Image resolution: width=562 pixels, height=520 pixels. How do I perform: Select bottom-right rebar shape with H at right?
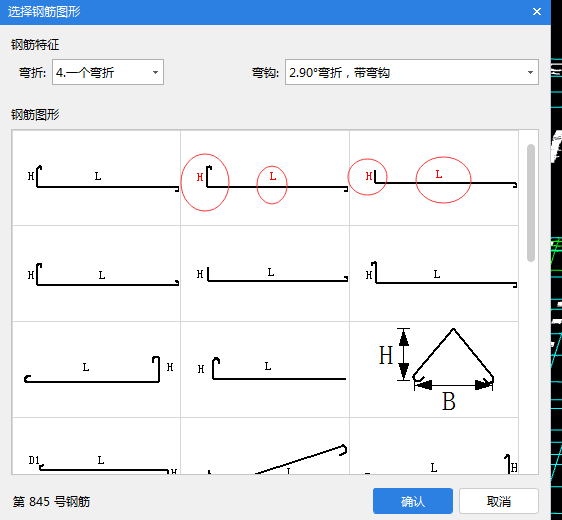tap(434, 446)
